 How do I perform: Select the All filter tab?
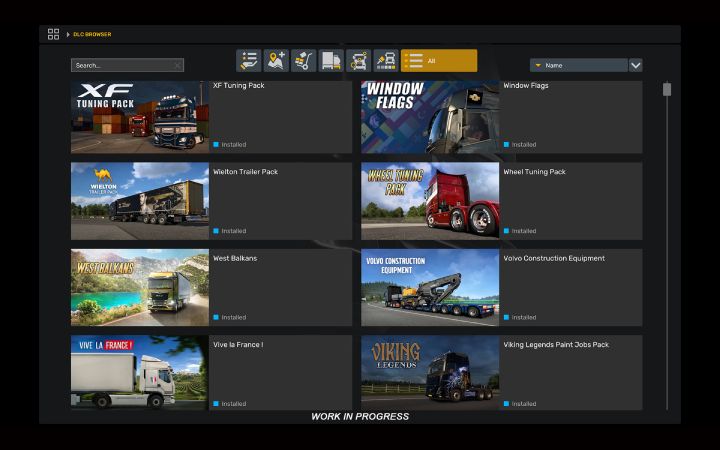pyautogui.click(x=439, y=61)
